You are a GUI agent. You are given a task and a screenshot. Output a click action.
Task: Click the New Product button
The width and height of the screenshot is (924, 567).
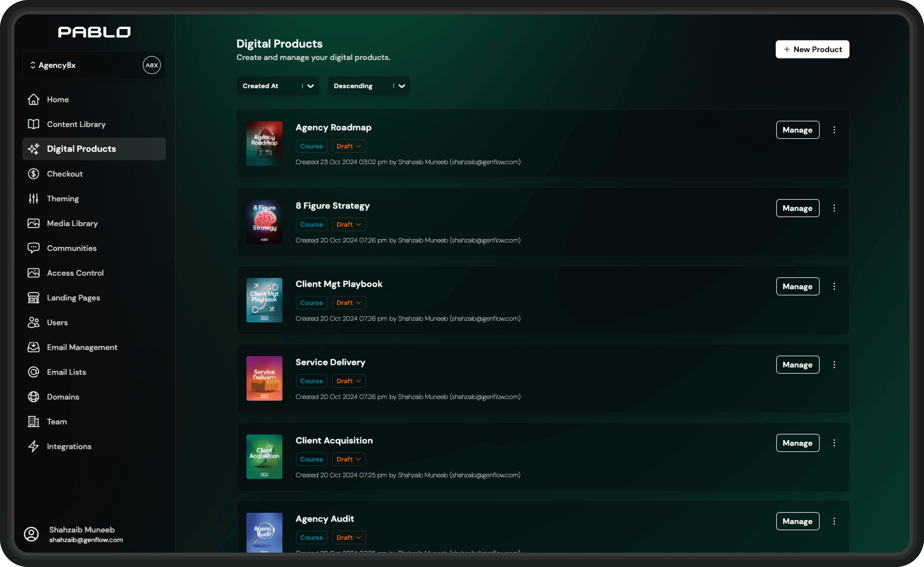click(812, 49)
